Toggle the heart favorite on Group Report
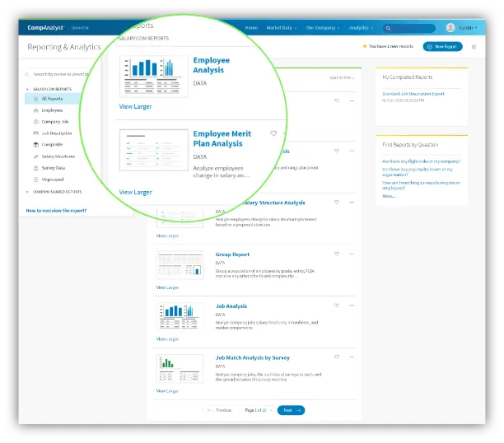504x443 pixels. 336,254
